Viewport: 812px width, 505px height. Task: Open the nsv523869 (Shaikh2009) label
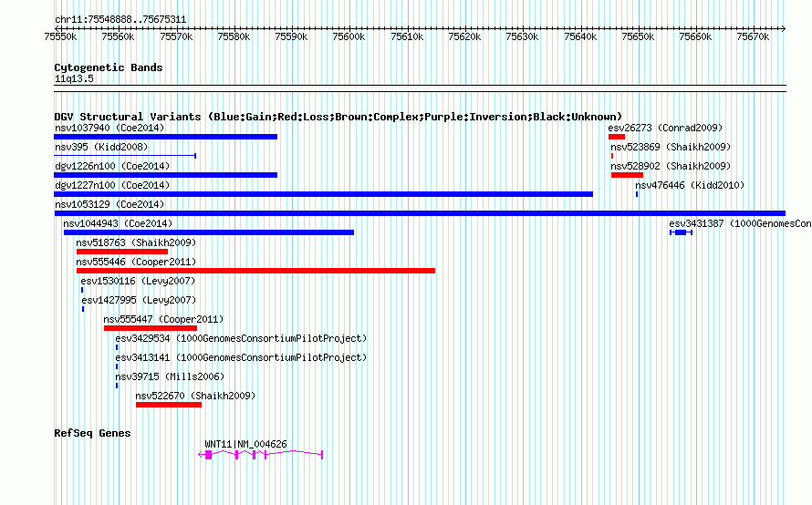[671, 147]
